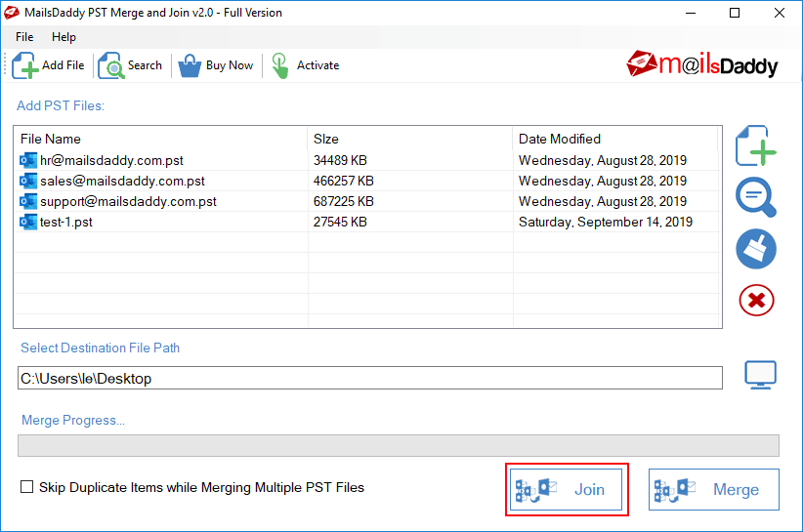Click the date of hr@mailsdaddy.com.pst

pos(602,160)
